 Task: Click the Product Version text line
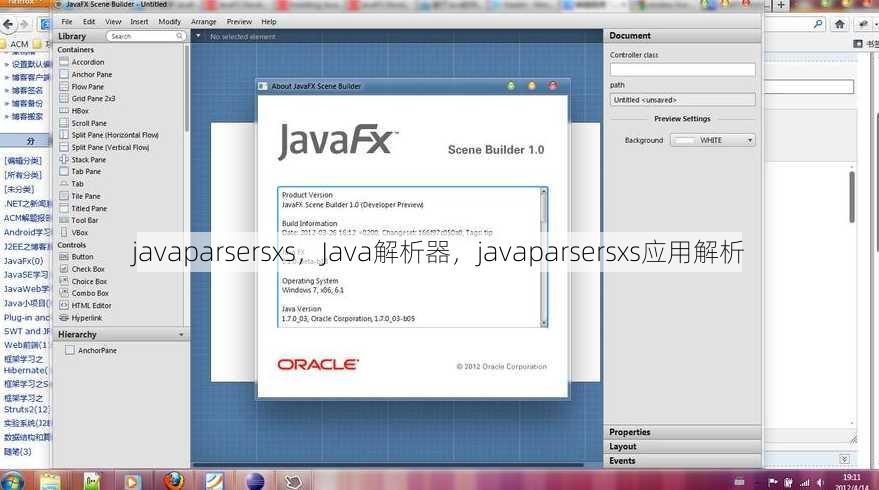click(307, 195)
